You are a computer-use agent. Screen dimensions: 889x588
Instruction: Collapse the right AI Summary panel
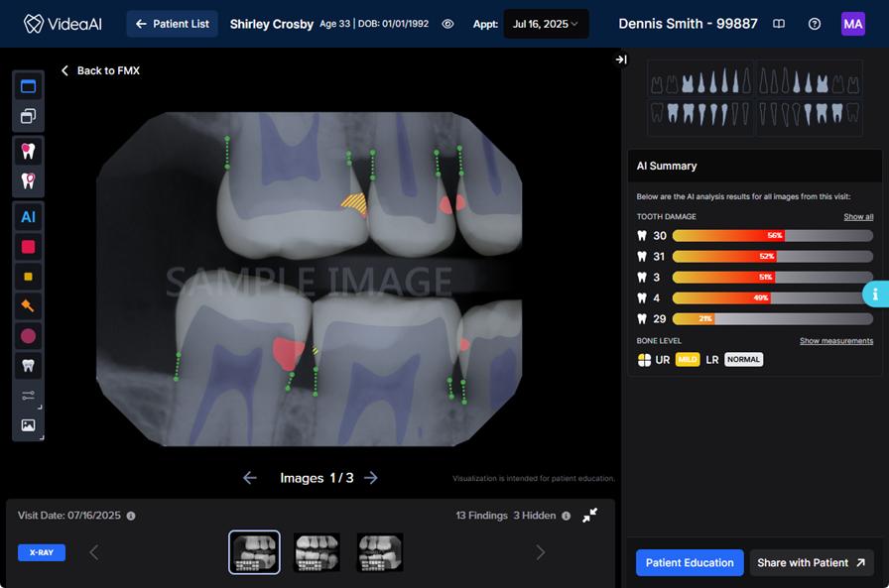(x=621, y=59)
